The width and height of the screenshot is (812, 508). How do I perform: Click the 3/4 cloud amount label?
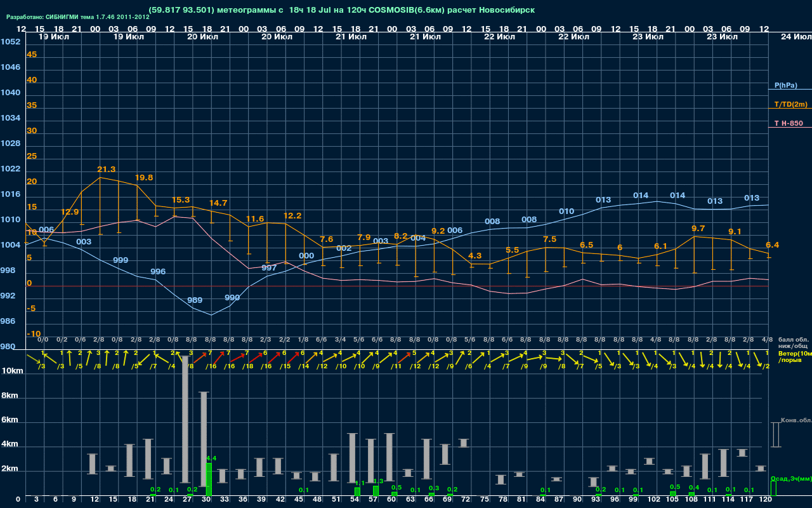coord(341,340)
